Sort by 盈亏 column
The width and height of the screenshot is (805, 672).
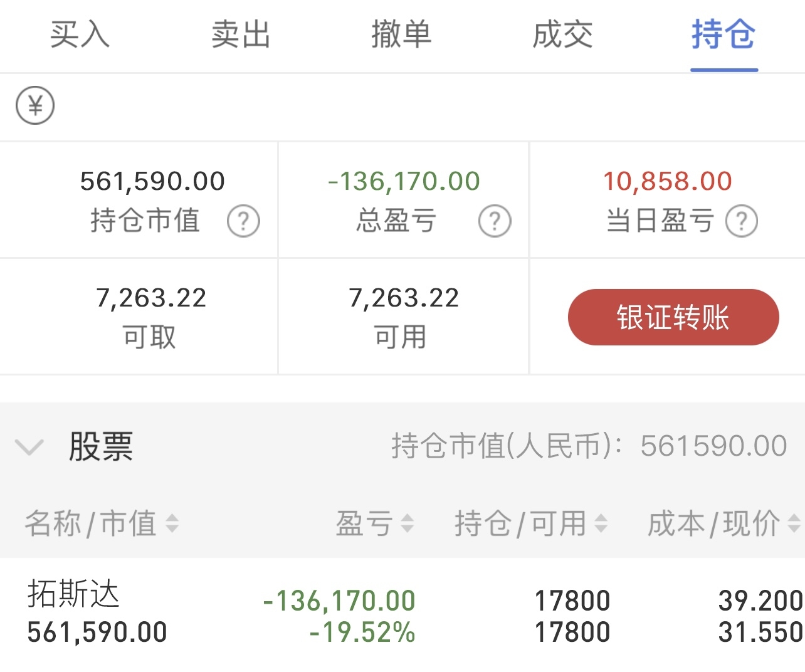(x=374, y=523)
